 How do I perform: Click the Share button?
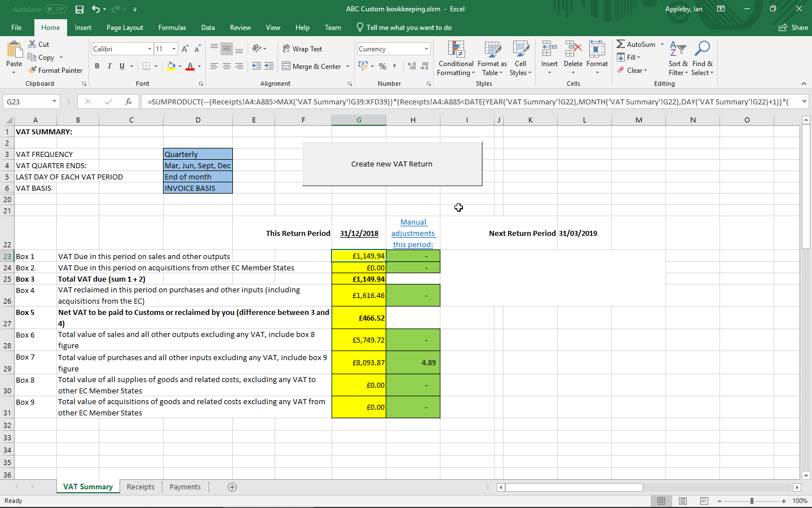point(793,27)
